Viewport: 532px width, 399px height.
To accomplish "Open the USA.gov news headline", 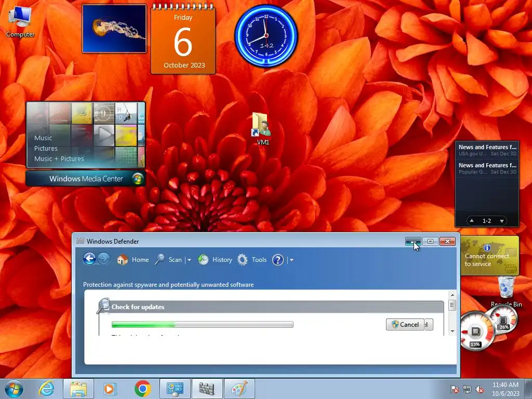I will pos(487,150).
